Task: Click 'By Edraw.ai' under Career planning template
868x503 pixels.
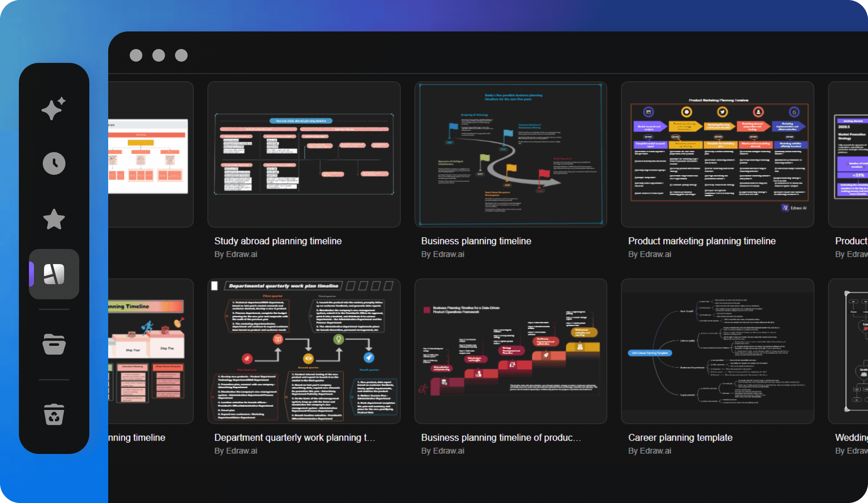Action: click(650, 451)
